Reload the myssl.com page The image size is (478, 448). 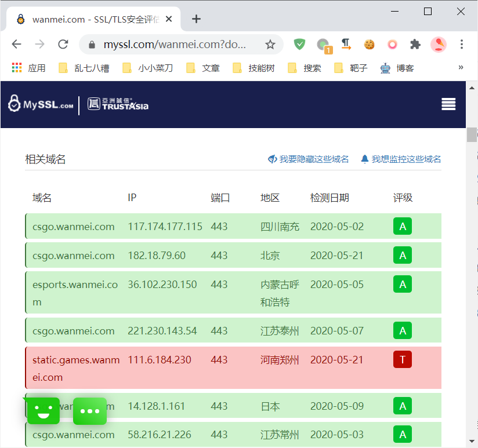coord(63,45)
